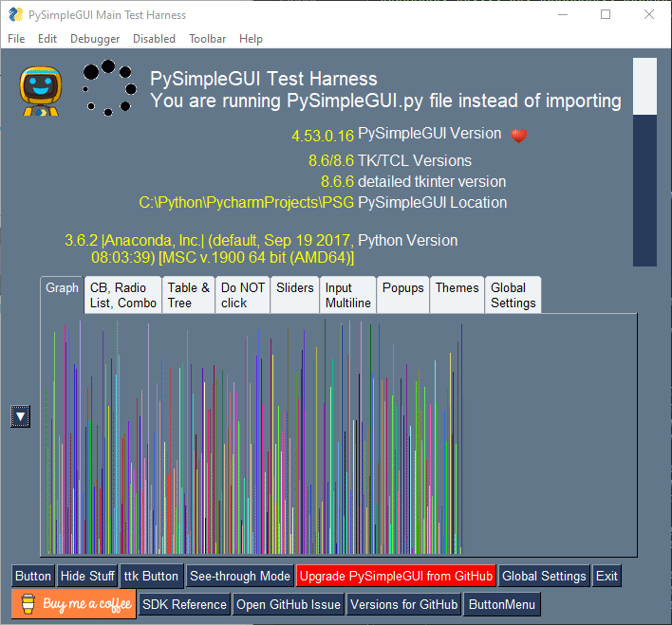Click the TK/TCL Versions label
This screenshot has height=625, width=672.
tap(415, 160)
